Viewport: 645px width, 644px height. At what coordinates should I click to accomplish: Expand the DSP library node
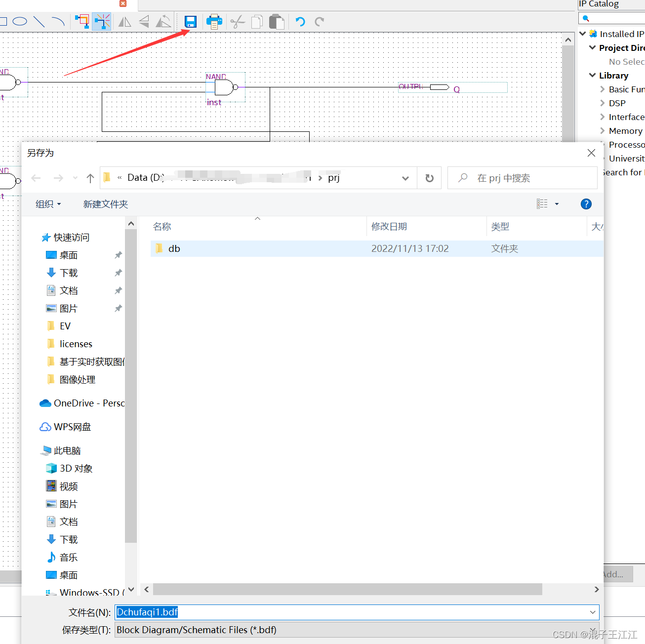coord(602,103)
